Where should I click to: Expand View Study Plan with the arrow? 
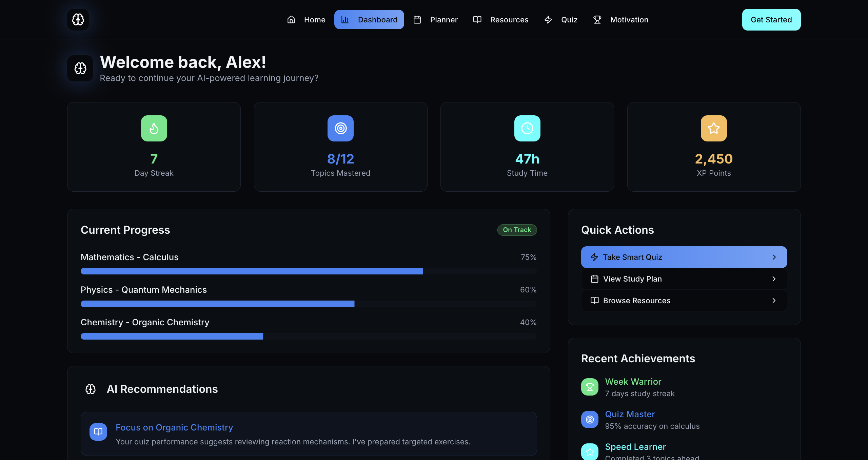point(774,279)
